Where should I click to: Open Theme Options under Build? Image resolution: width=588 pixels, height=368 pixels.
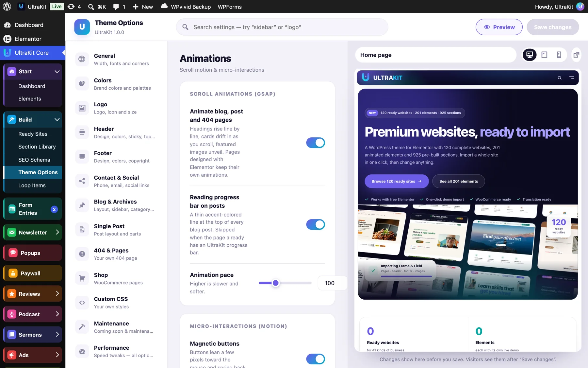pyautogui.click(x=33, y=172)
